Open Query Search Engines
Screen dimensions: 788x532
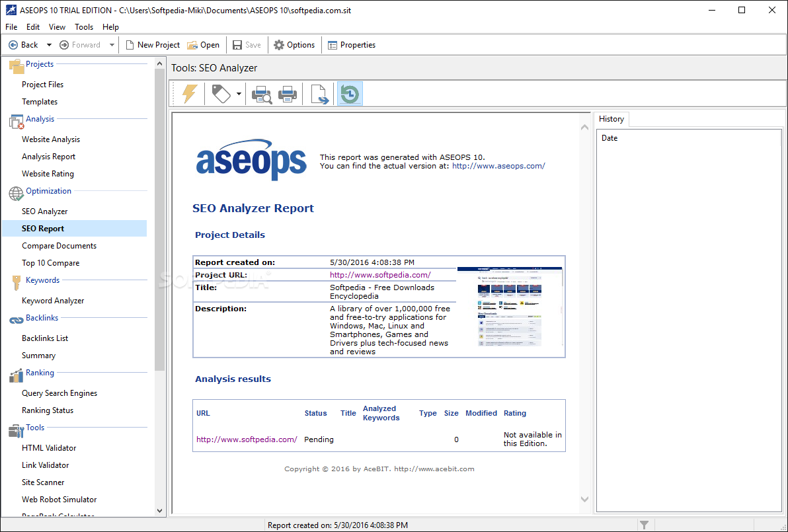[59, 393]
